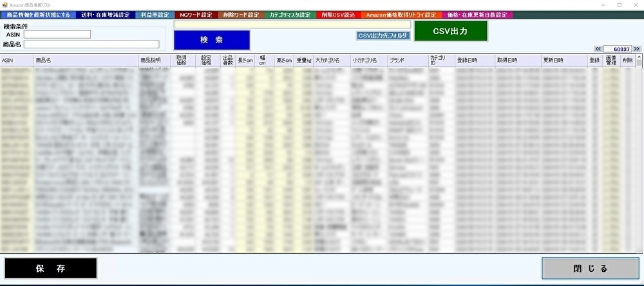Select the カテゴリID column header

(x=441, y=61)
